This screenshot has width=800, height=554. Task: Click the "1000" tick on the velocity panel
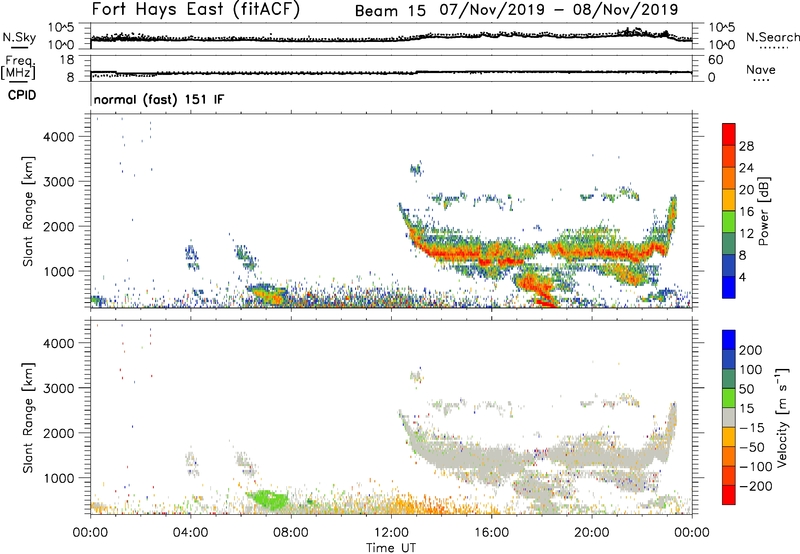(x=58, y=478)
